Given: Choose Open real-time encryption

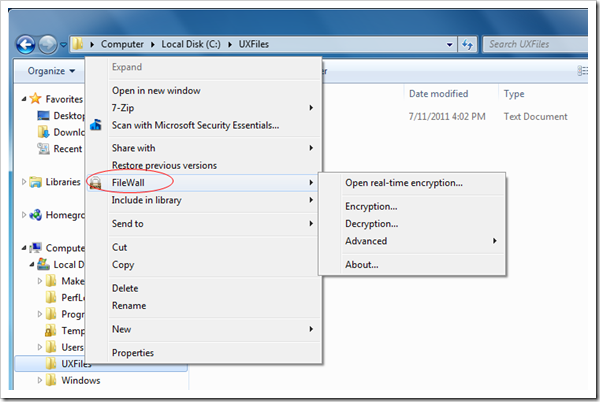Looking at the screenshot, I should 412,183.
